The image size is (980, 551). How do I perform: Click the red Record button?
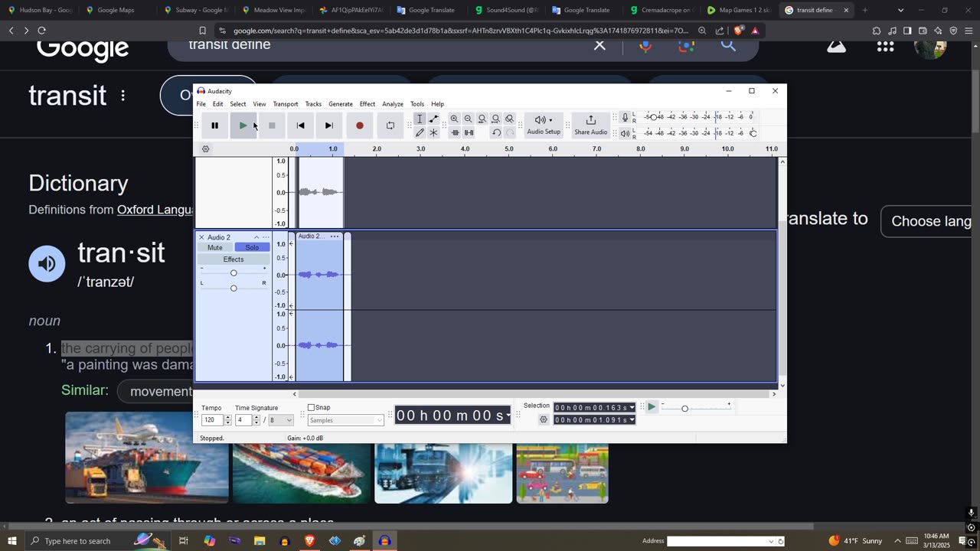(360, 126)
